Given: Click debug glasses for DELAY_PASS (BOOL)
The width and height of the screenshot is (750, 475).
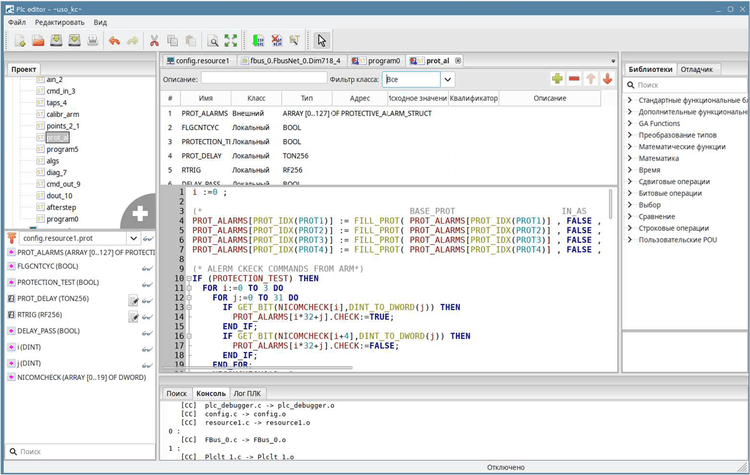Looking at the screenshot, I should pos(147,333).
